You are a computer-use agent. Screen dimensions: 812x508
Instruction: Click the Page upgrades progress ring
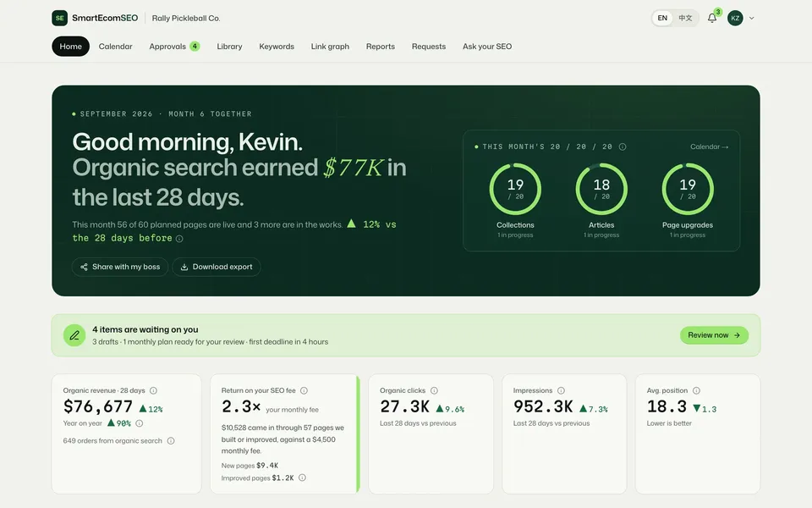click(688, 189)
